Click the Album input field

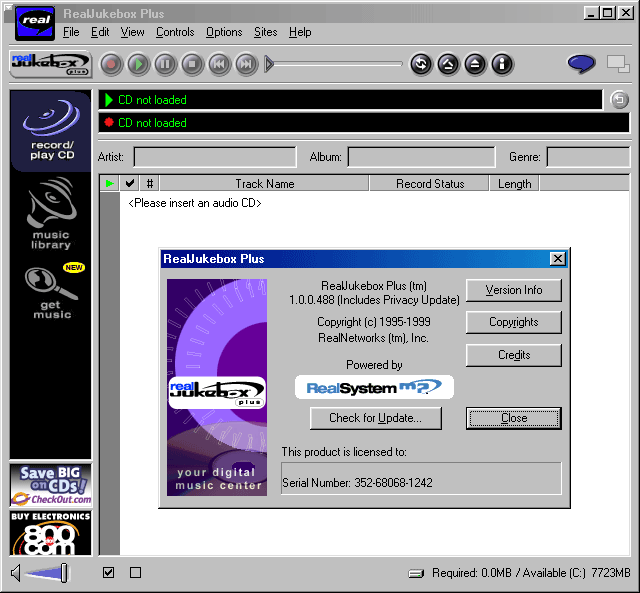click(x=421, y=157)
